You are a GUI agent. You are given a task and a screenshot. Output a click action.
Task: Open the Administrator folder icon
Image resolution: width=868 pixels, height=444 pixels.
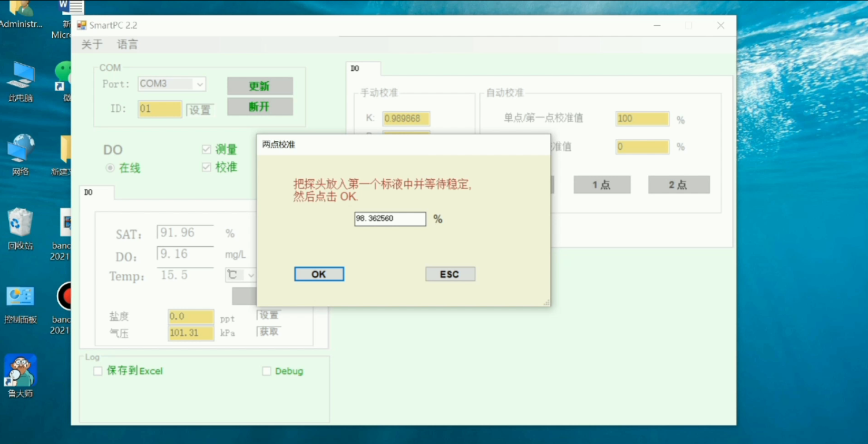[21, 11]
